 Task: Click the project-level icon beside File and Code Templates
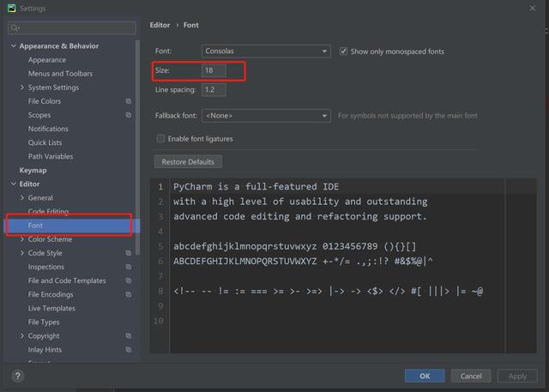pos(129,280)
